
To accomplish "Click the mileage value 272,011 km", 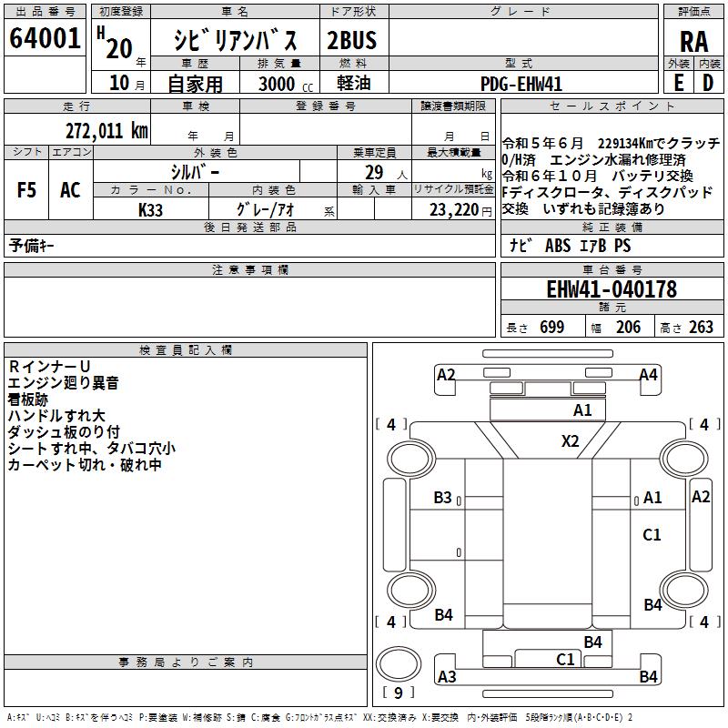I will [x=106, y=130].
